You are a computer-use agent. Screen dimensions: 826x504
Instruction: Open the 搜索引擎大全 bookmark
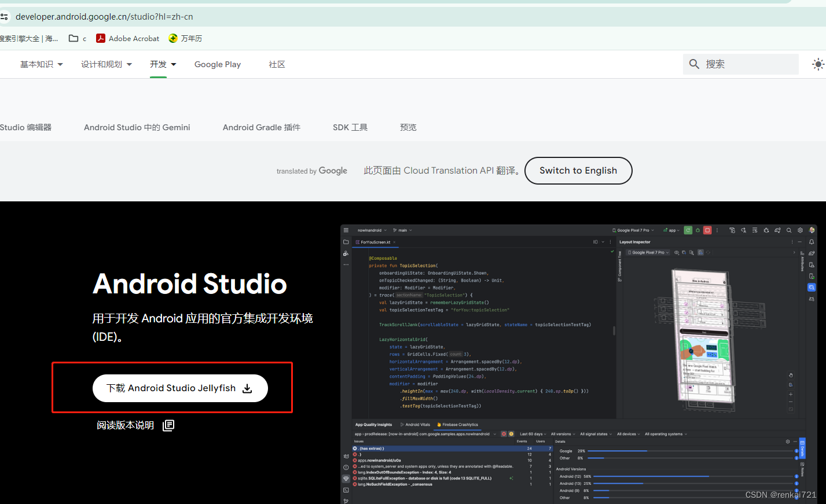coord(29,38)
